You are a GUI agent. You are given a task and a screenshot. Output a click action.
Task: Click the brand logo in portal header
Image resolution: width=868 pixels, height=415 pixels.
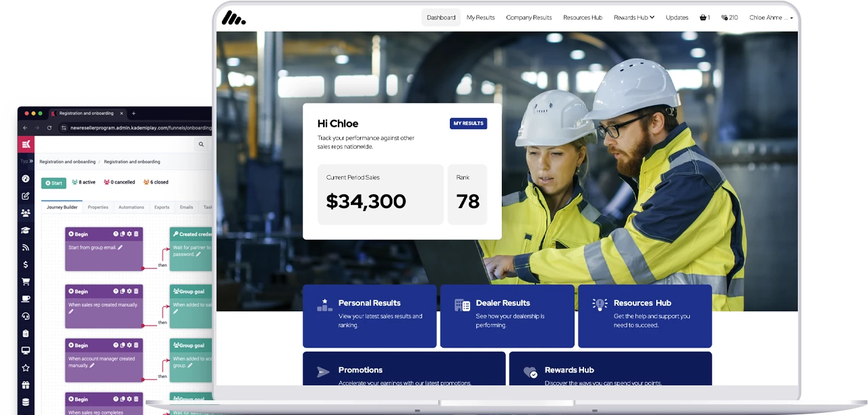[x=234, y=18]
